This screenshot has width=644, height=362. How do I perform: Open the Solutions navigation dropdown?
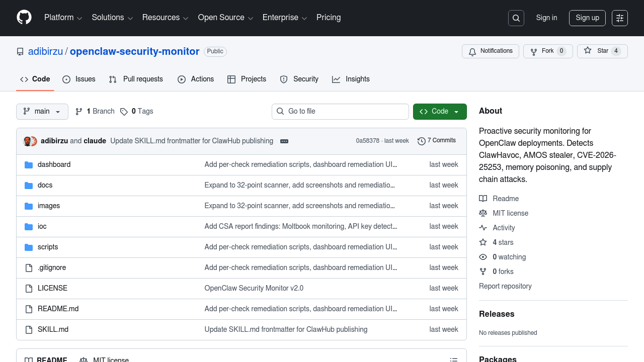tap(112, 18)
